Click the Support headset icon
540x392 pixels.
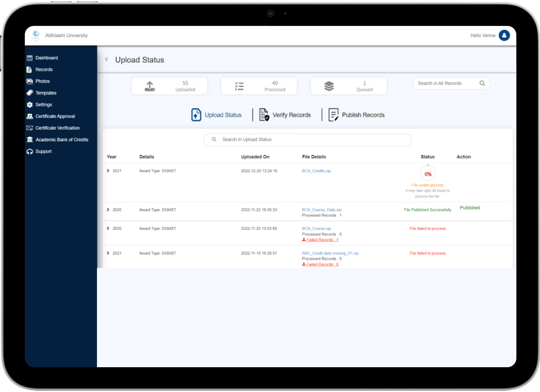point(30,152)
